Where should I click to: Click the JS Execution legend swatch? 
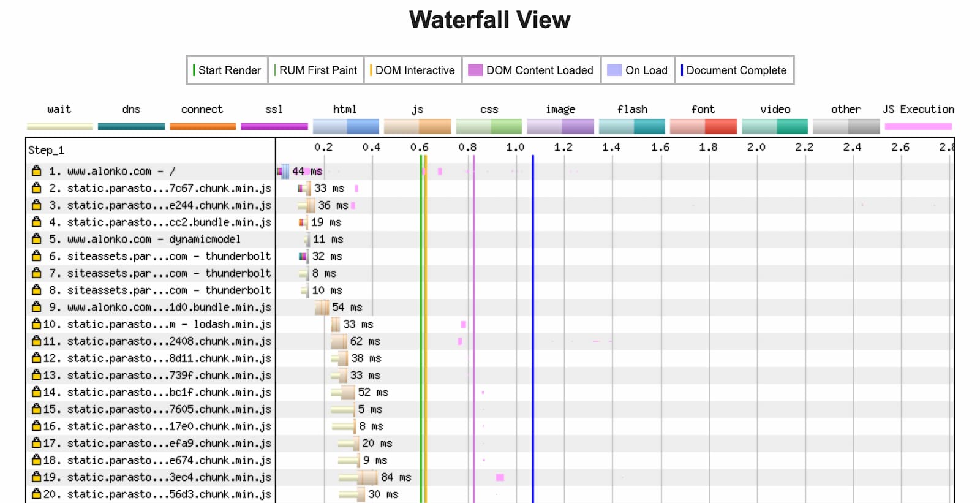click(x=918, y=127)
